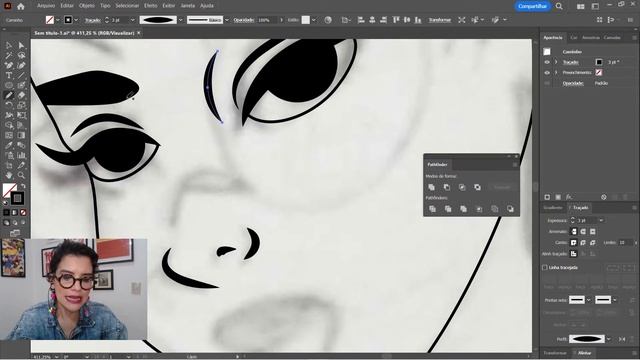
Task: Set butt cap in Arremate options
Action: (574, 231)
